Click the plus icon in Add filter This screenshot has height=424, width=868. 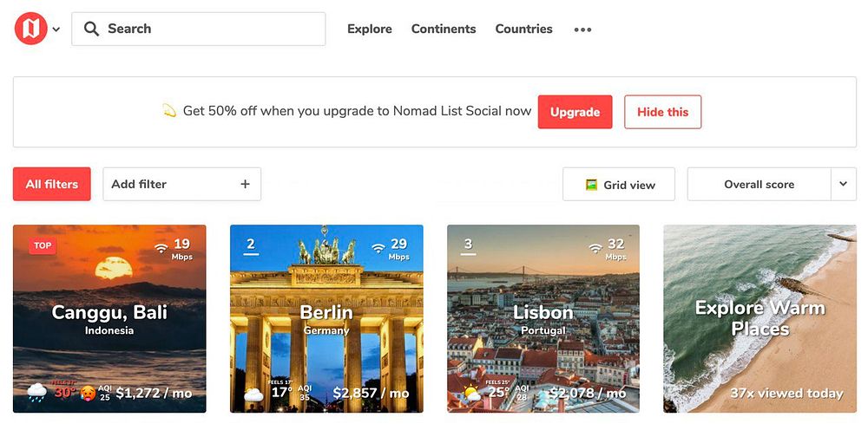[246, 184]
